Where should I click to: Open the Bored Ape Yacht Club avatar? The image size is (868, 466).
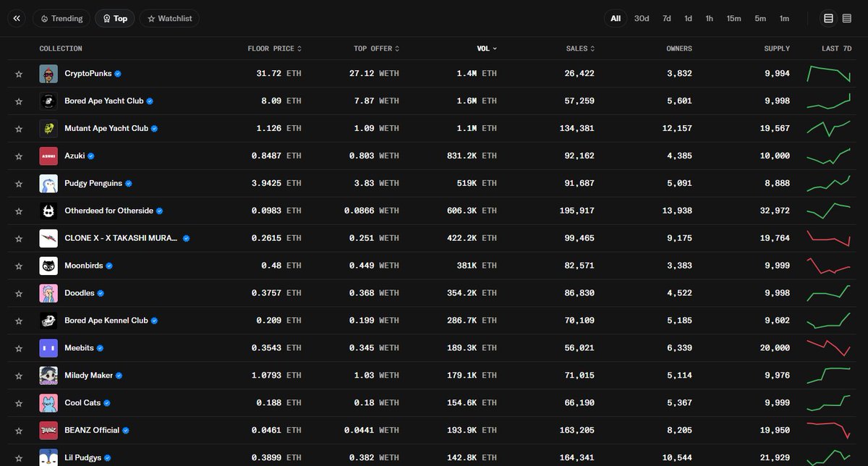coord(48,101)
